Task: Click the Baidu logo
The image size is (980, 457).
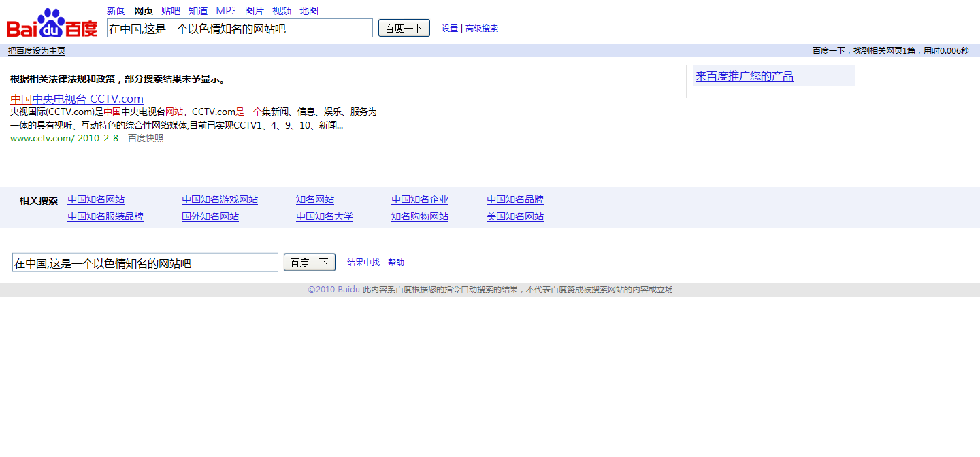Action: 52,24
